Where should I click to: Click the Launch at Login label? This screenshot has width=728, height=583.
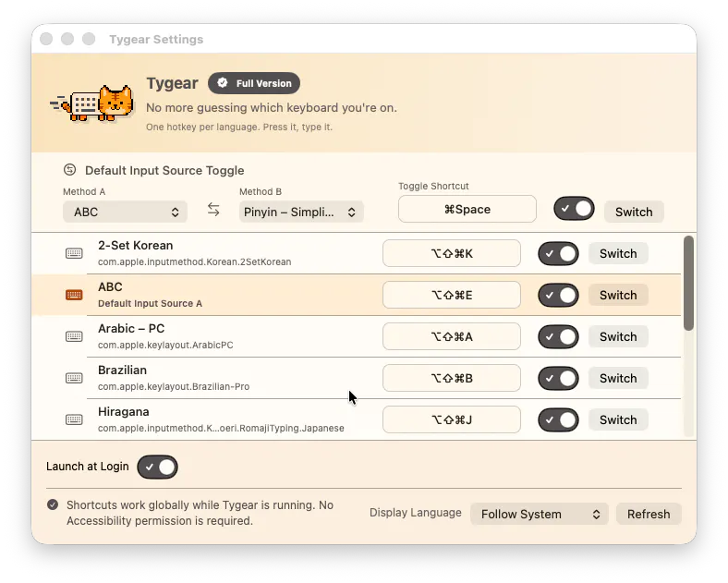87,467
